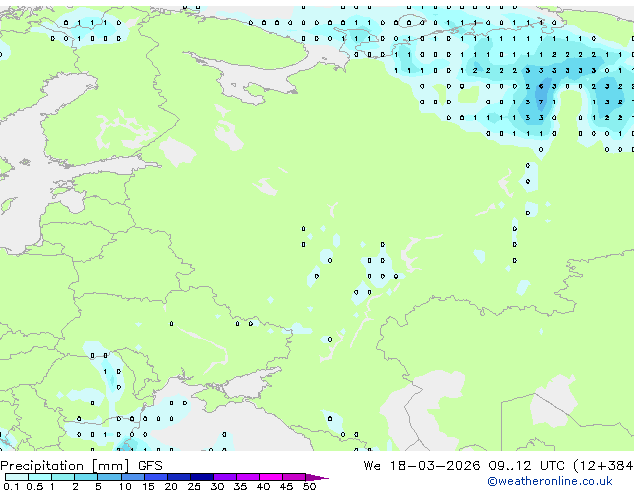
Task: Click the 0.5–1 mm legend color swatch
Action: point(40,477)
